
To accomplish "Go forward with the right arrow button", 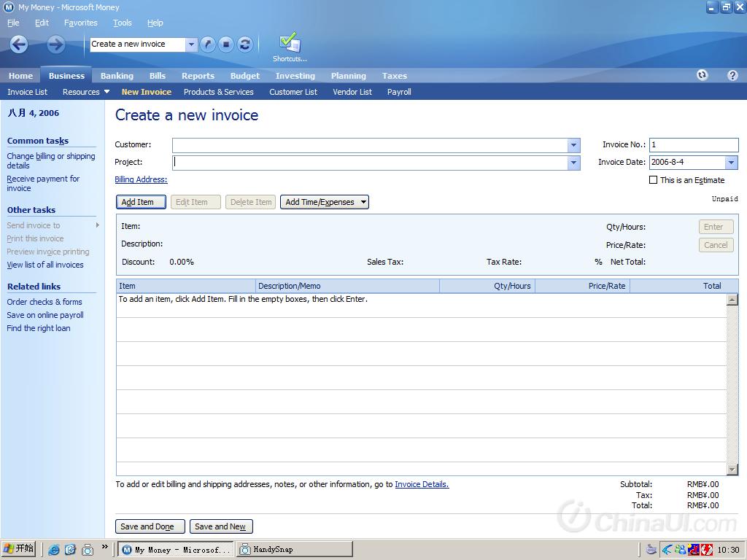I will pos(55,44).
